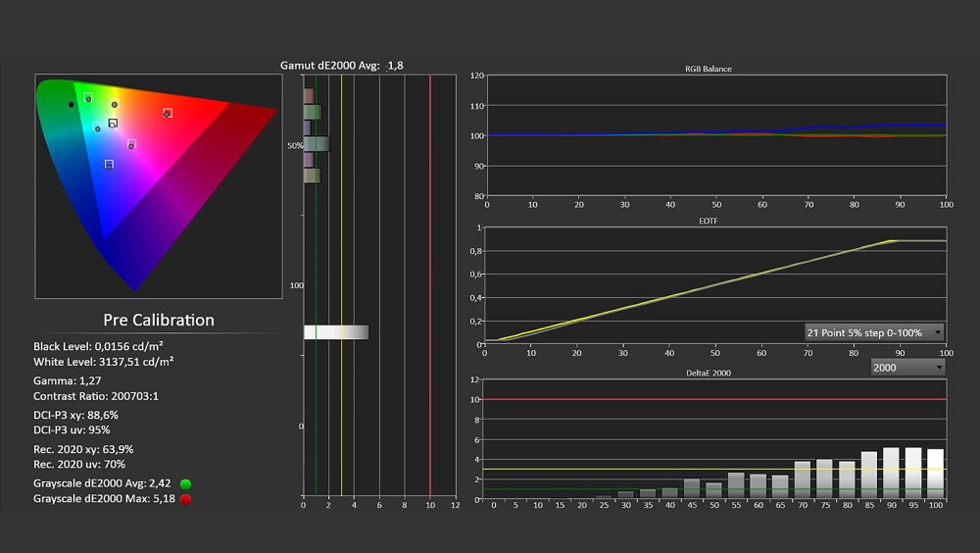The width and height of the screenshot is (980, 553).
Task: Click the green gamut dE bar
Action: tap(313, 112)
